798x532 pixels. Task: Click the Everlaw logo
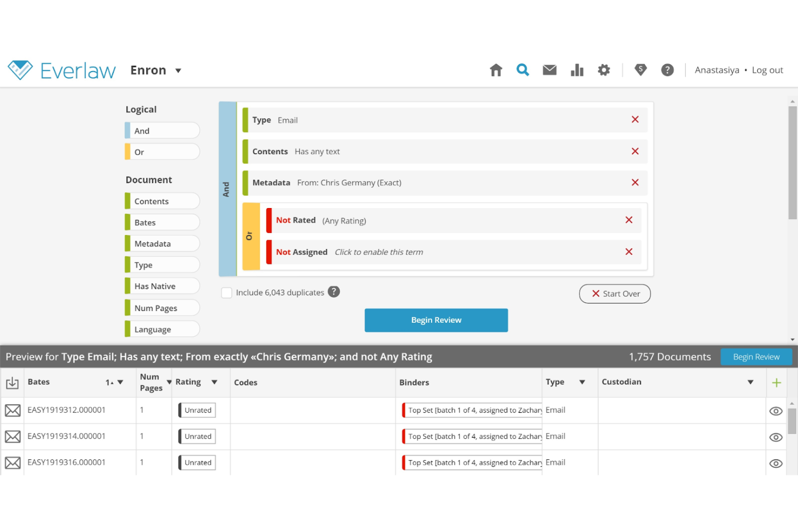click(x=61, y=70)
